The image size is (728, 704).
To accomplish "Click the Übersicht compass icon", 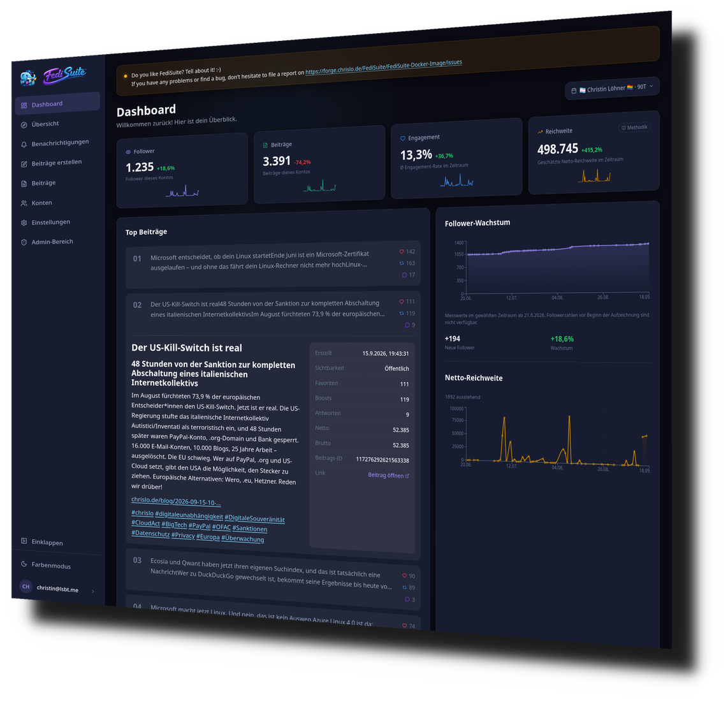I will [x=24, y=125].
